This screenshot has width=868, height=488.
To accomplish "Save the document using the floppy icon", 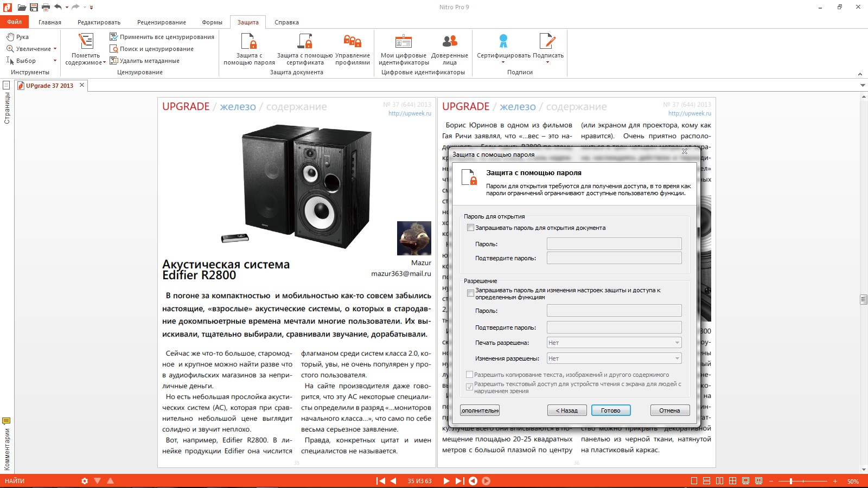I will [34, 8].
